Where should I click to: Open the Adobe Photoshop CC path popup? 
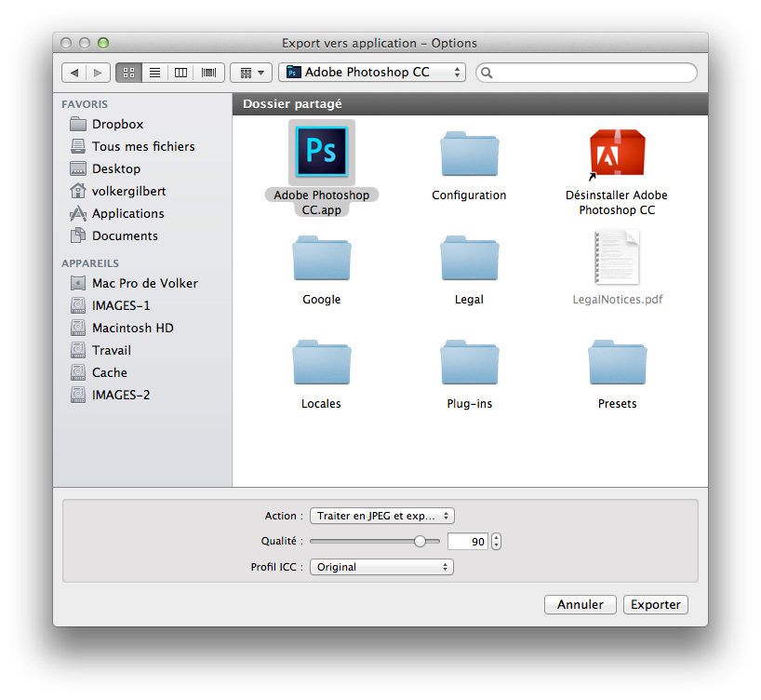372,73
